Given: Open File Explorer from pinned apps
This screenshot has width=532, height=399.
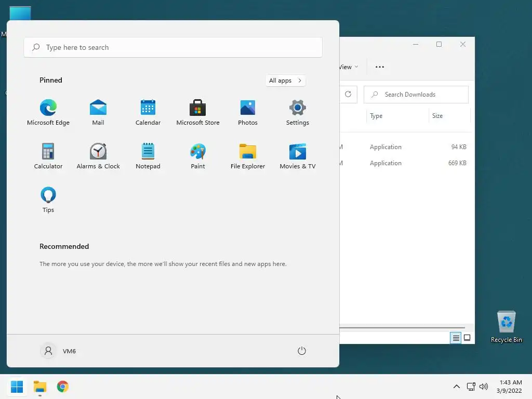Looking at the screenshot, I should pyautogui.click(x=248, y=156).
